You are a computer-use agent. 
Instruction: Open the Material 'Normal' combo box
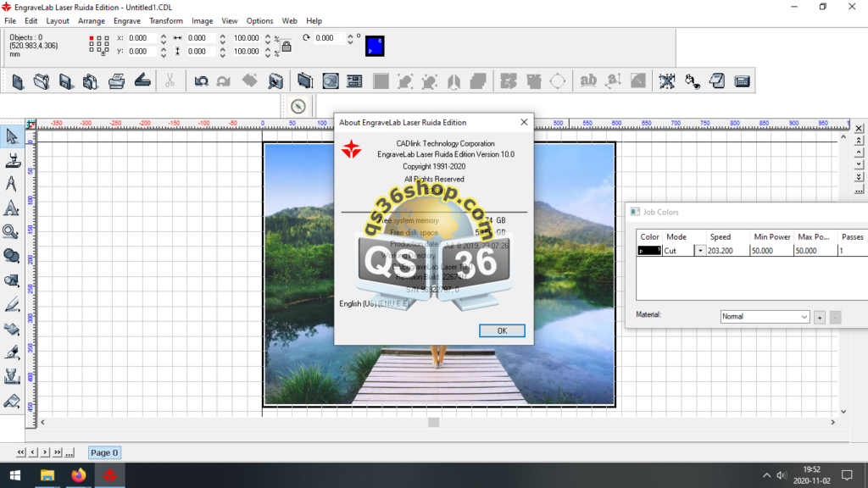(x=765, y=317)
